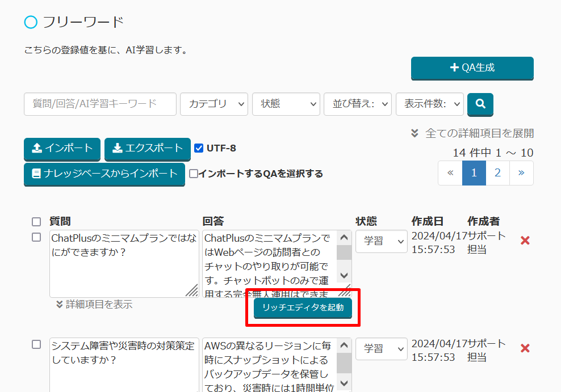This screenshot has height=392, width=561.
Task: Click the QA生成 plus button
Action: [472, 68]
